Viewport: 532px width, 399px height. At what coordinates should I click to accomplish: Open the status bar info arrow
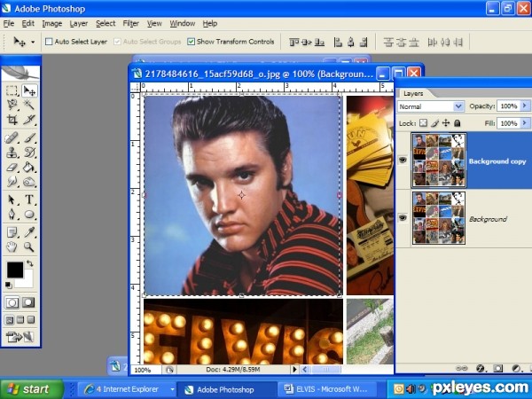point(294,369)
